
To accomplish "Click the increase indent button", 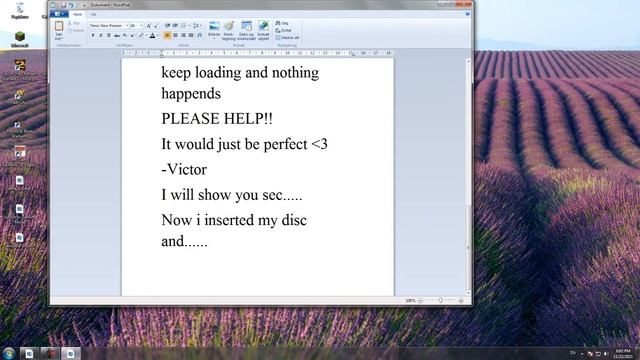I will (x=175, y=26).
